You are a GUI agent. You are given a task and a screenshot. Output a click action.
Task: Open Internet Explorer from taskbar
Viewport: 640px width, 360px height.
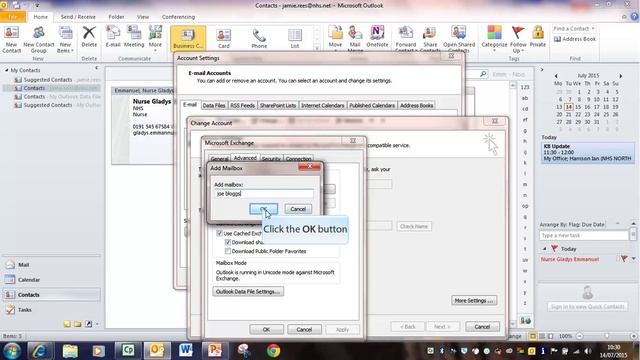[39, 351]
